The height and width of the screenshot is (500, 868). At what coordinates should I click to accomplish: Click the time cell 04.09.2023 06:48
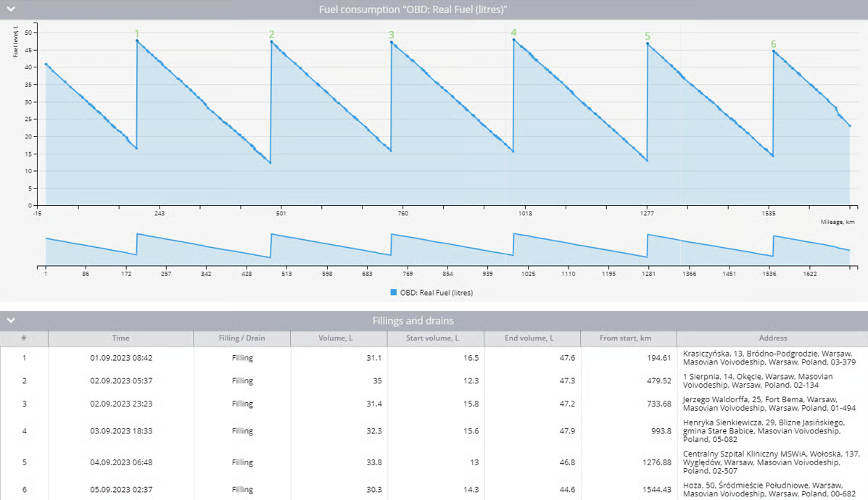click(x=121, y=462)
